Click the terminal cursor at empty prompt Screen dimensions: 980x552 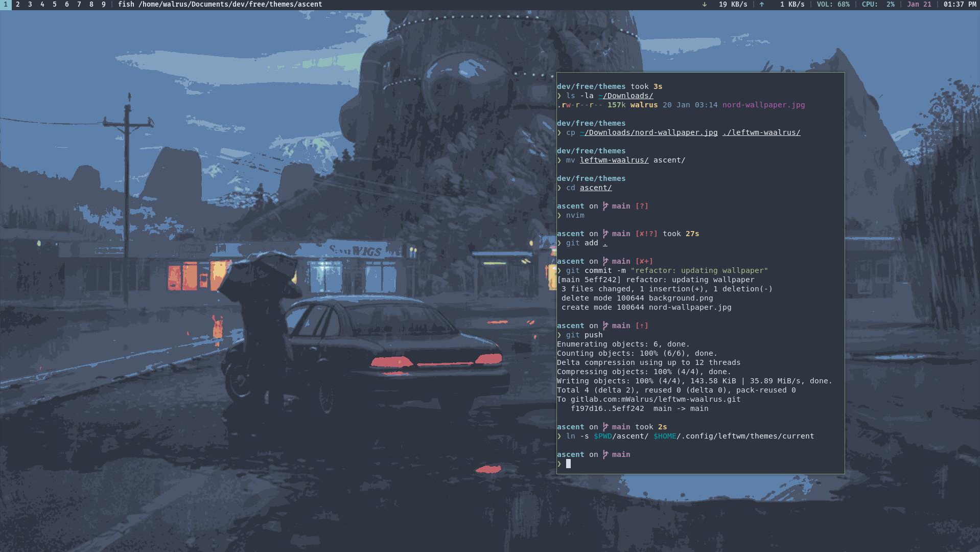point(568,464)
